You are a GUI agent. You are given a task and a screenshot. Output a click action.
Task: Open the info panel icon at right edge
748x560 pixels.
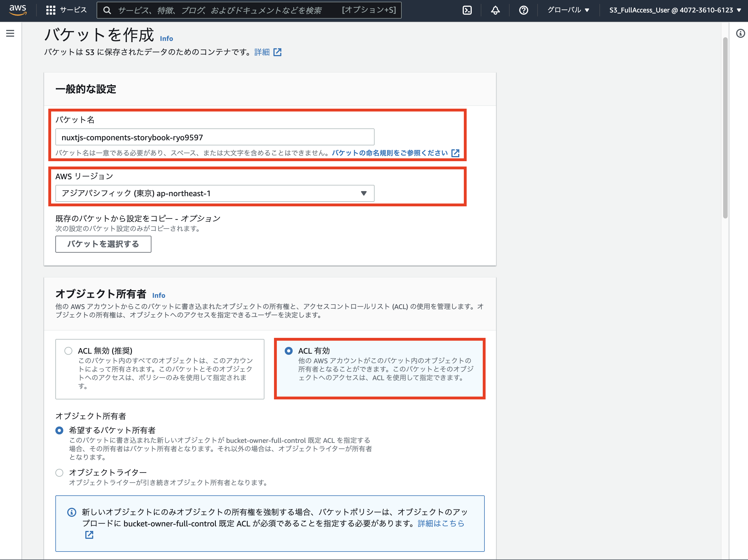[740, 34]
